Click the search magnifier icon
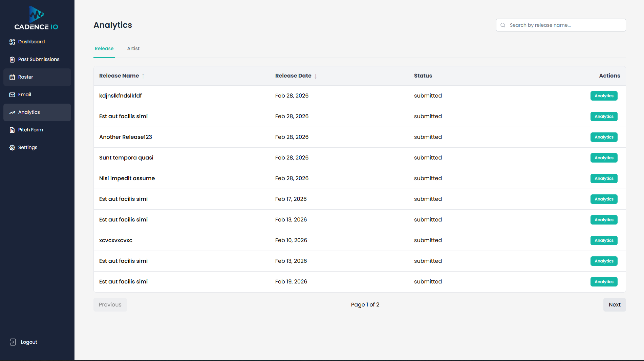 pos(503,25)
